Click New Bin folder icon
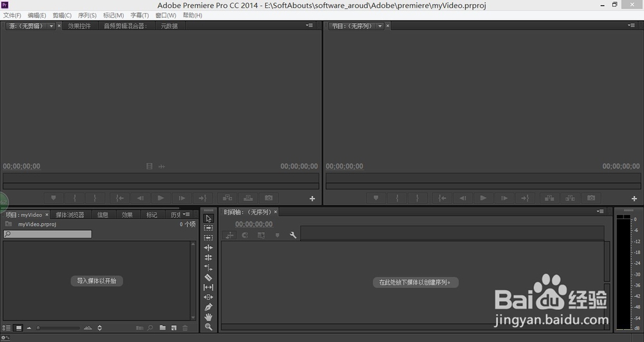This screenshot has width=644, height=342. click(x=163, y=328)
